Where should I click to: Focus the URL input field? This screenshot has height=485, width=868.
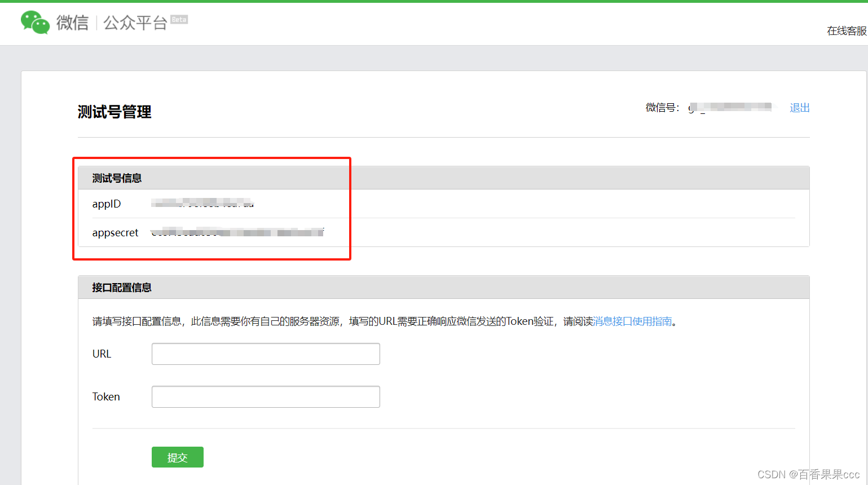(266, 354)
